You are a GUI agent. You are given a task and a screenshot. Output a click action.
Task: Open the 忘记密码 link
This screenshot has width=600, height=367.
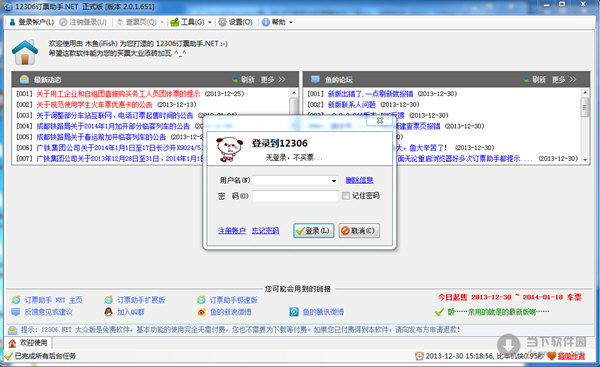265,231
